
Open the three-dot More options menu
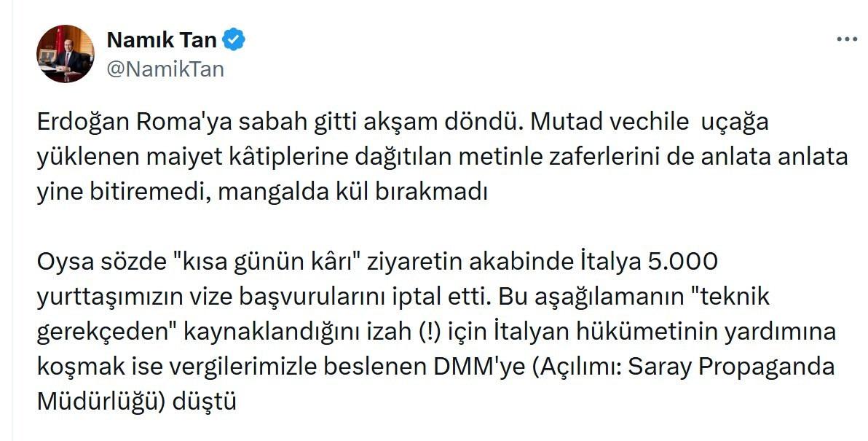pos(846,40)
